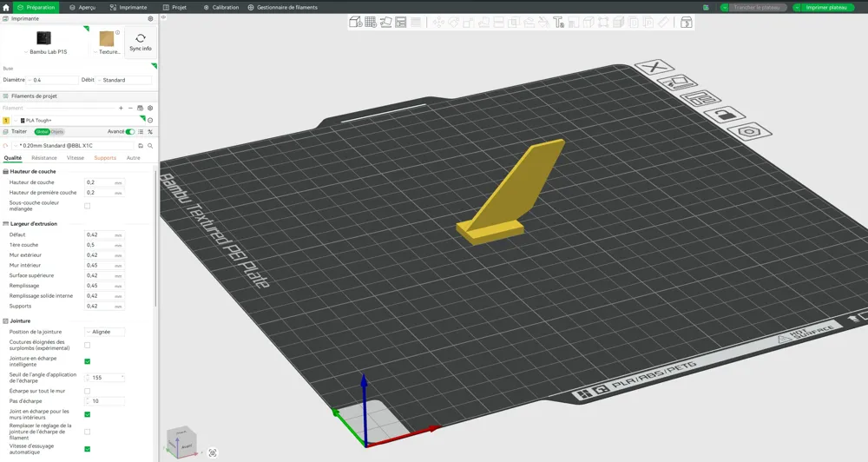Check Sous-couche couleur mélangée checkbox

click(x=87, y=206)
